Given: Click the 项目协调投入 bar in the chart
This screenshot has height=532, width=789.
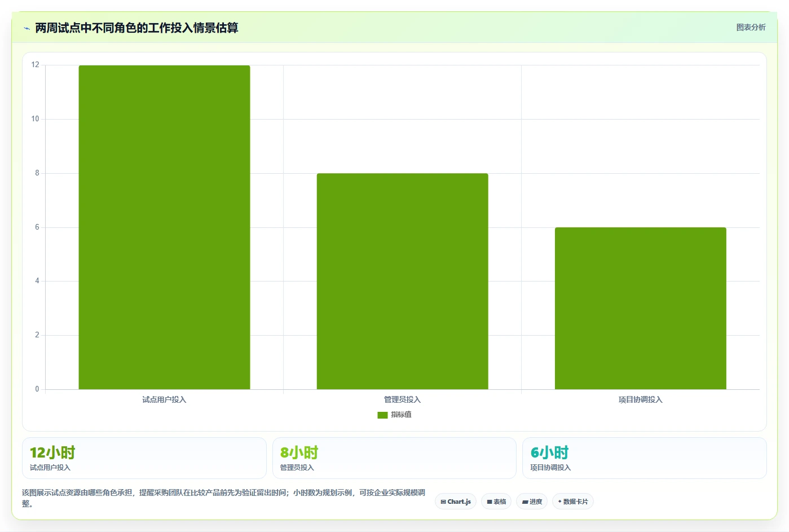Looking at the screenshot, I should [x=640, y=308].
